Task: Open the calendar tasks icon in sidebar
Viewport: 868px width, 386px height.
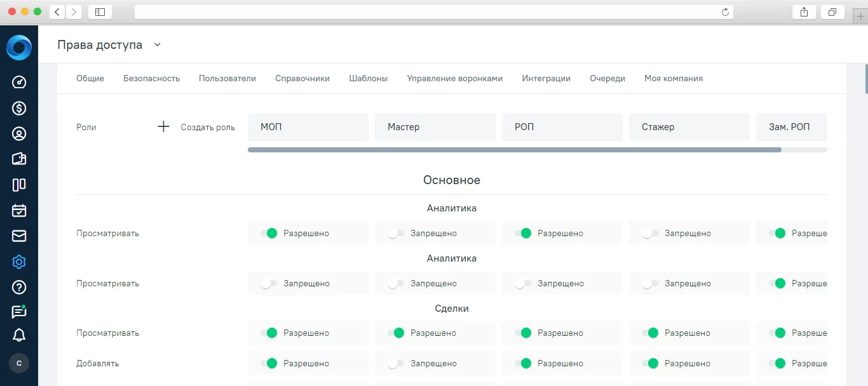Action: pos(19,210)
